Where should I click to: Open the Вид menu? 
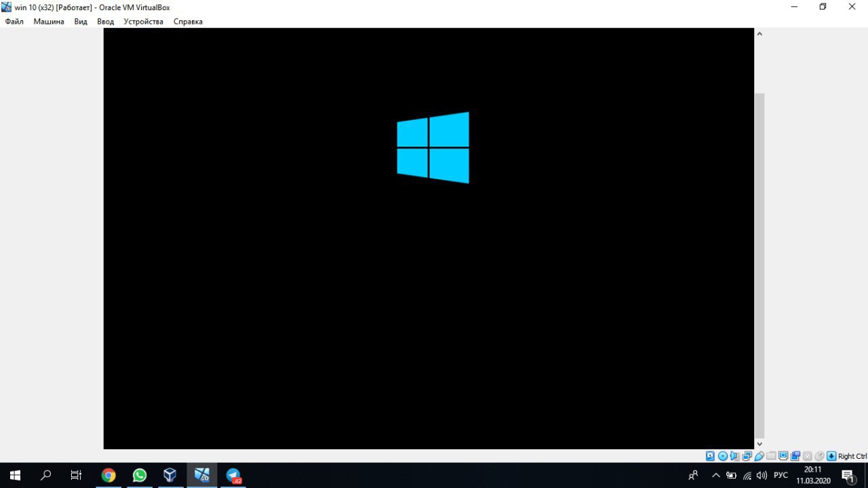(x=81, y=21)
